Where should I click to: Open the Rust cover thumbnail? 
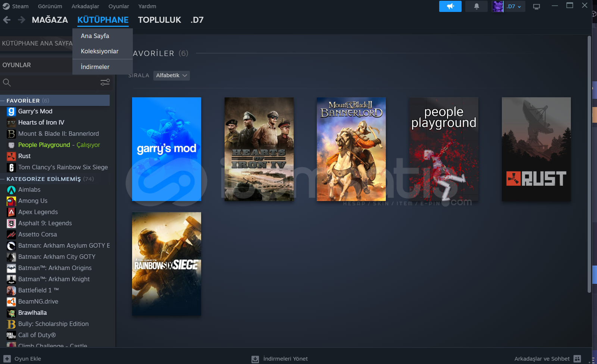click(x=536, y=149)
